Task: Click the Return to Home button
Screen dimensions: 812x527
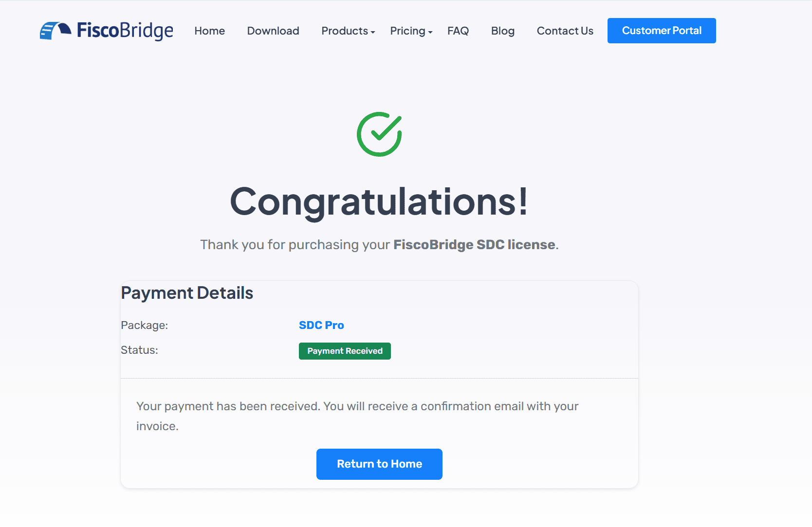Action: (379, 464)
